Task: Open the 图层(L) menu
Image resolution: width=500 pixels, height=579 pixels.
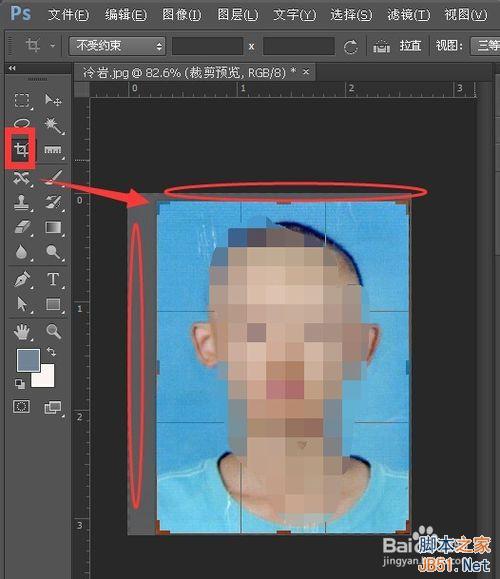Action: click(238, 15)
